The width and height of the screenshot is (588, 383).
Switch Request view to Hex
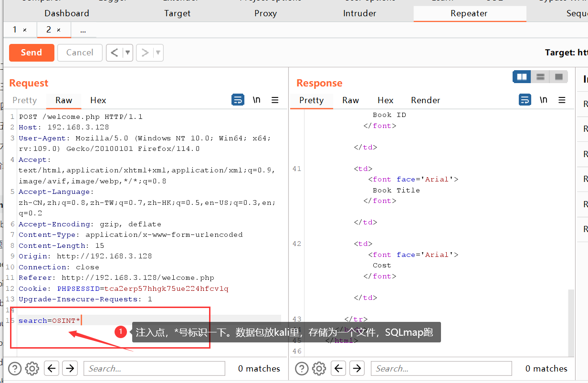98,100
